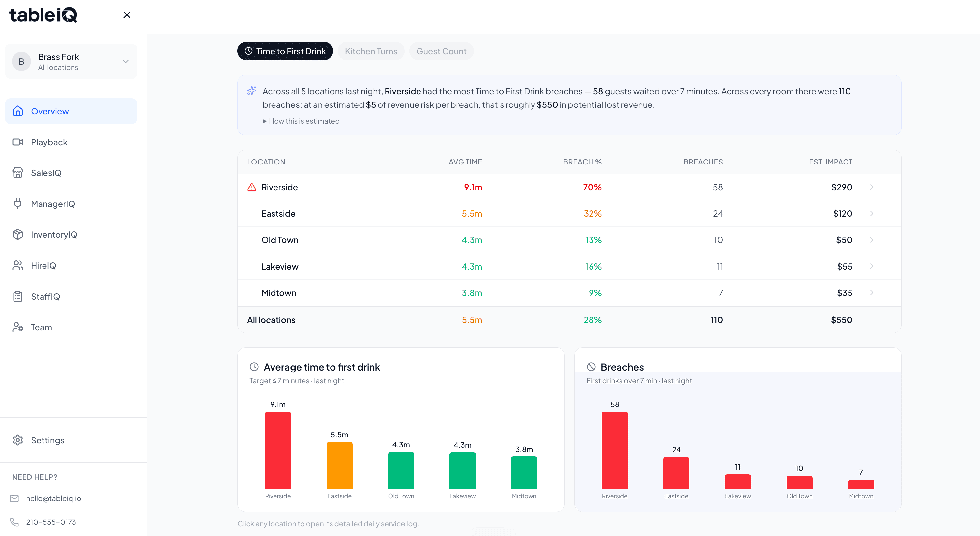Click the clock icon in Time to First Drink
This screenshot has width=980, height=536.
coord(248,51)
